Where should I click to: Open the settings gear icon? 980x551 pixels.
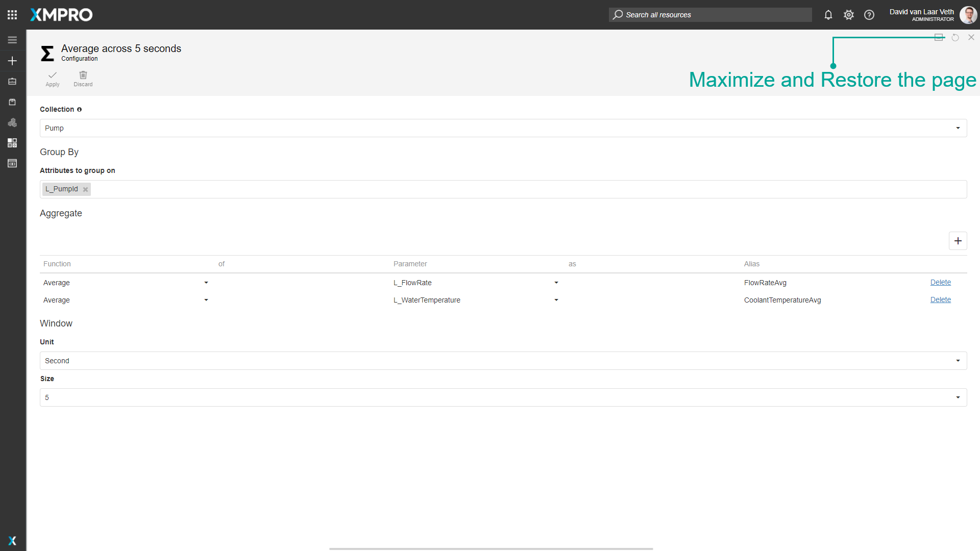[x=848, y=15]
